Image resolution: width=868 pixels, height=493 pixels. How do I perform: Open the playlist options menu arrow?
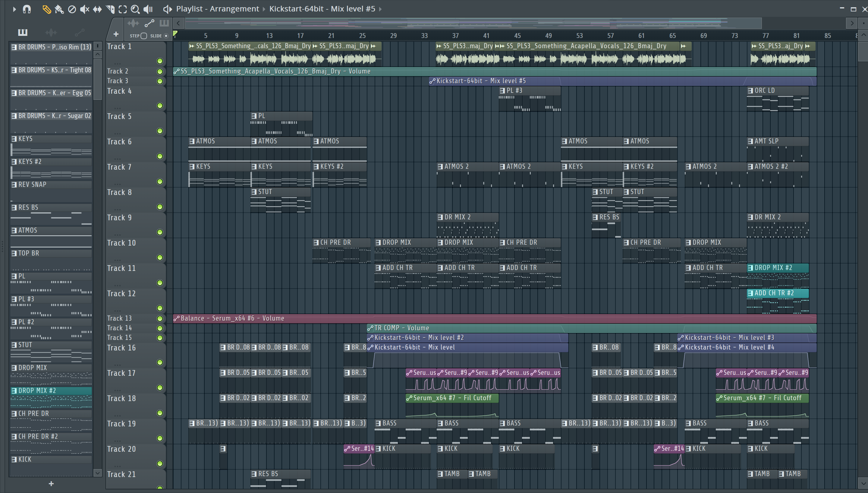pyautogui.click(x=14, y=9)
